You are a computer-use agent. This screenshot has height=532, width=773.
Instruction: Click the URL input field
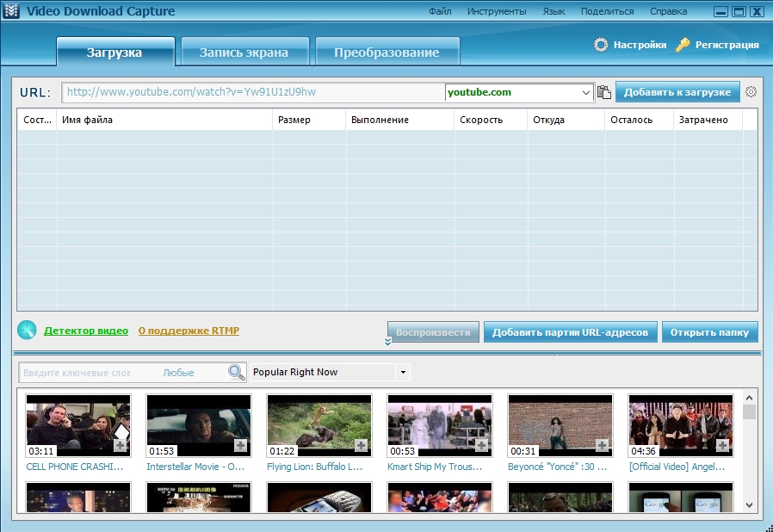pyautogui.click(x=253, y=92)
